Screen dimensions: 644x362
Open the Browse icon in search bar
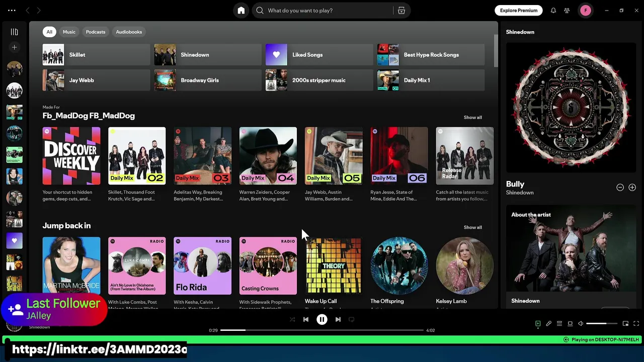click(x=401, y=11)
